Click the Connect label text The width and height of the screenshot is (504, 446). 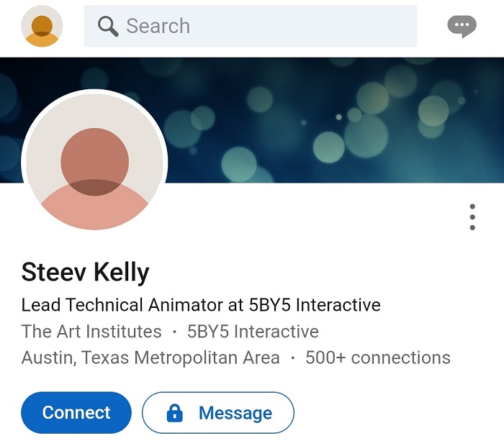point(76,413)
